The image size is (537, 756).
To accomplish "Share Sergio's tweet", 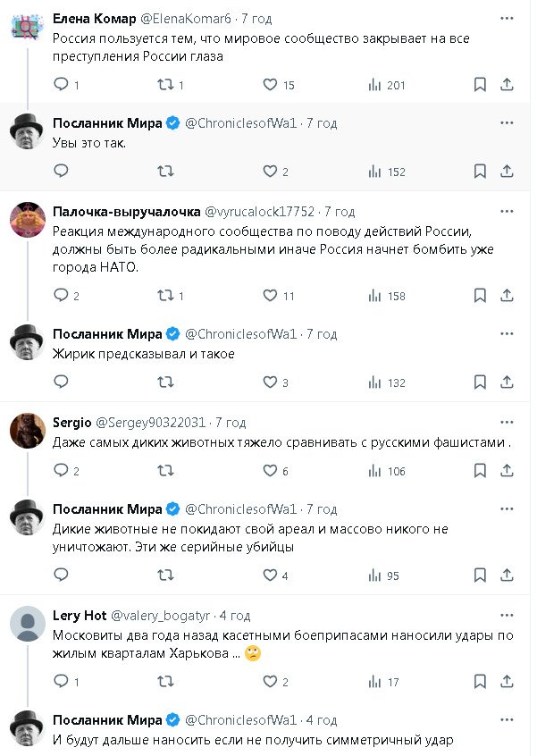I will [x=507, y=471].
